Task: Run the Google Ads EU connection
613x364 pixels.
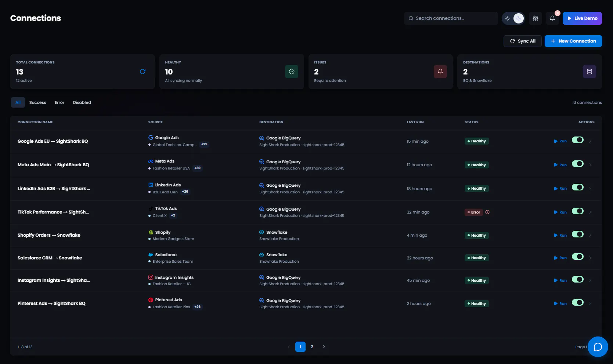Action: (x=560, y=141)
